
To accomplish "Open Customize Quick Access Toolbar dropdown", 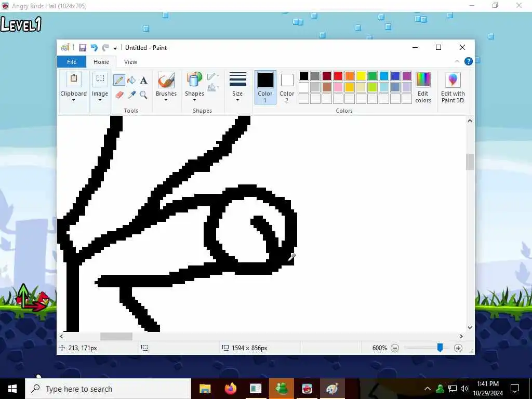I will click(x=115, y=48).
